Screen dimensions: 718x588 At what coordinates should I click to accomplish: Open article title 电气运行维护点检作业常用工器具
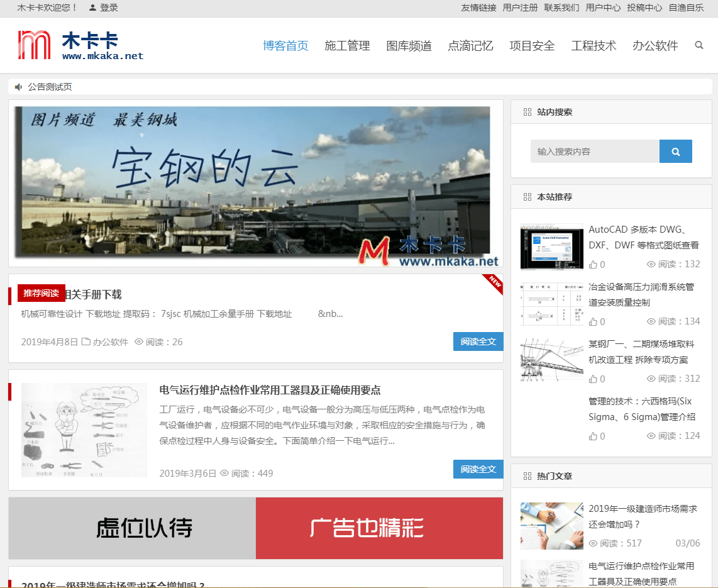click(x=270, y=390)
